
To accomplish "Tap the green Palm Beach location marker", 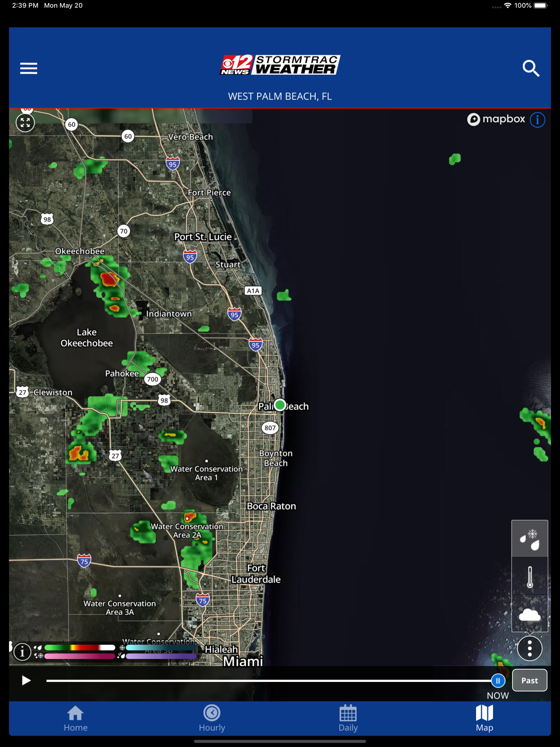I will [x=280, y=405].
